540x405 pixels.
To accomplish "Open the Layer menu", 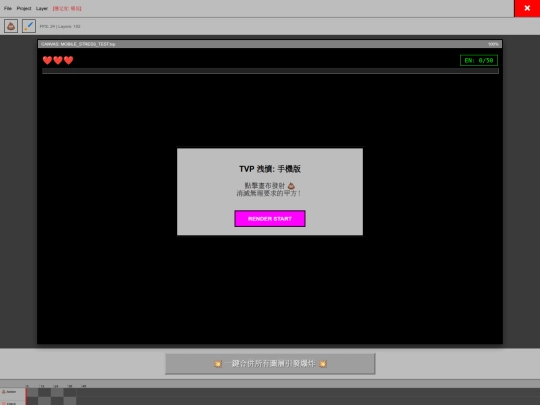I will pyautogui.click(x=42, y=8).
